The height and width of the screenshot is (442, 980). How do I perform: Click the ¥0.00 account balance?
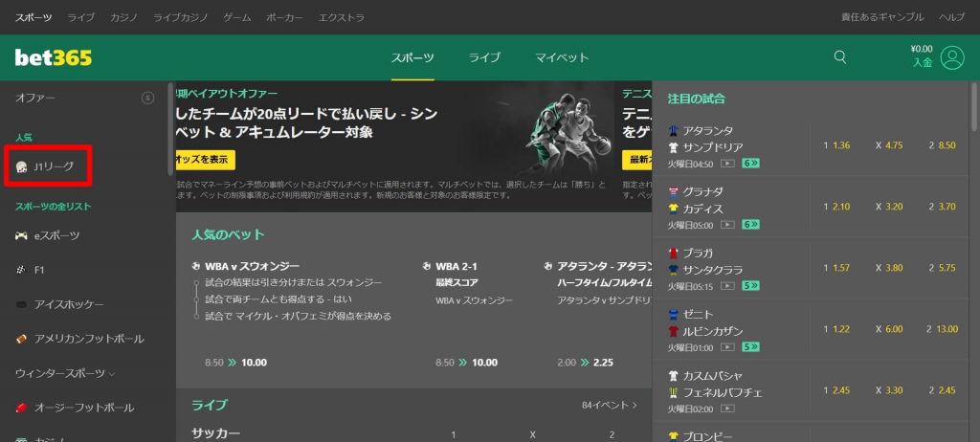coord(922,49)
